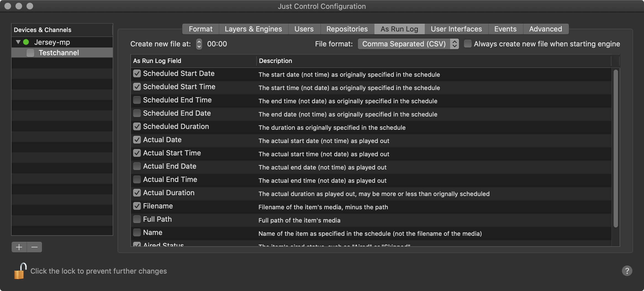The image size is (644, 291).
Task: Toggle the Testchannel checkbox
Action: point(30,53)
